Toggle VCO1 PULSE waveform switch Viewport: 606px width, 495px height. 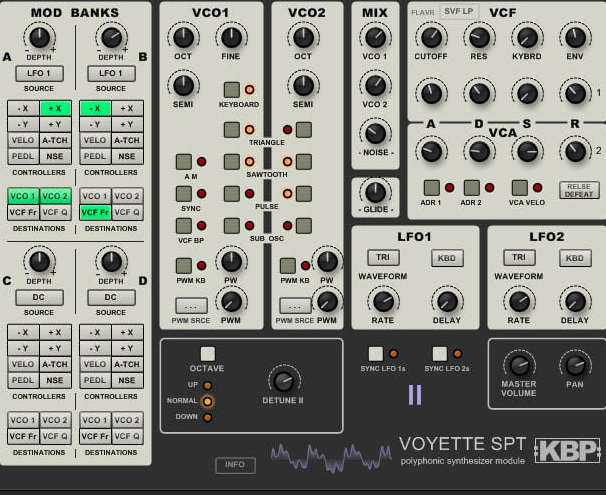click(232, 194)
